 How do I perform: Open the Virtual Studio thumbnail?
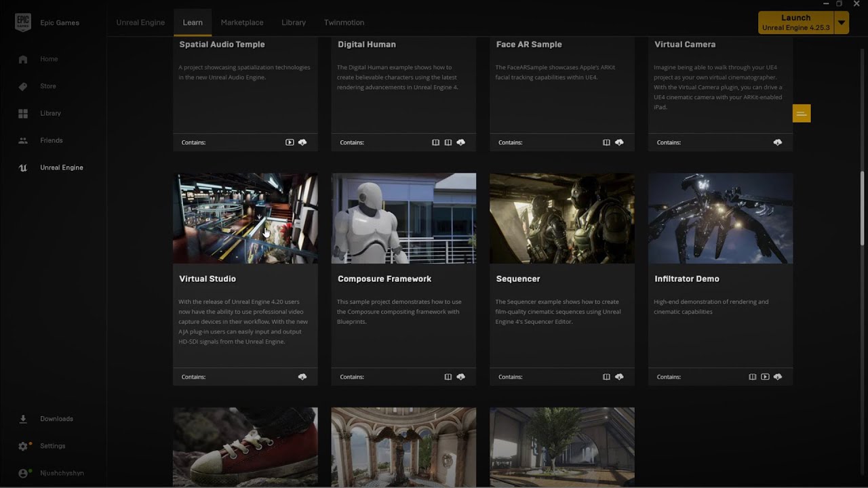(x=245, y=218)
